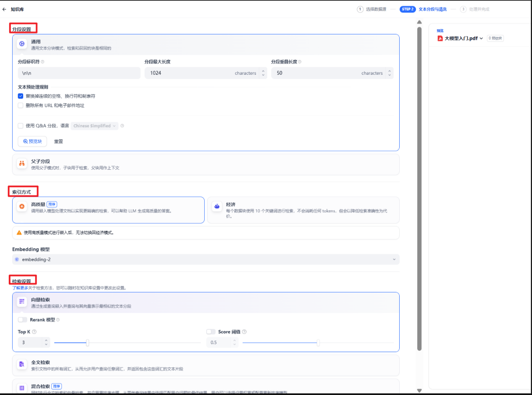The width and height of the screenshot is (532, 395).
Task: Click the Score 阈值 slider handle
Action: 318,343
